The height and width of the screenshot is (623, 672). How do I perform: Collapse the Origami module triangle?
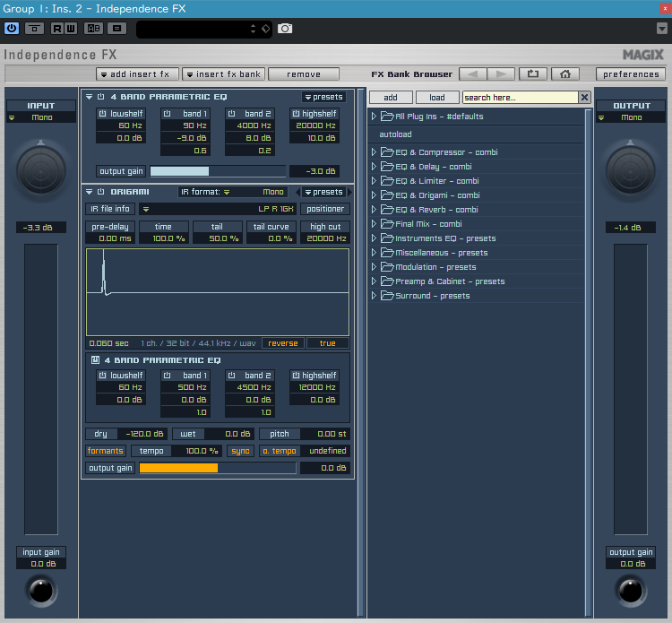[x=89, y=192]
